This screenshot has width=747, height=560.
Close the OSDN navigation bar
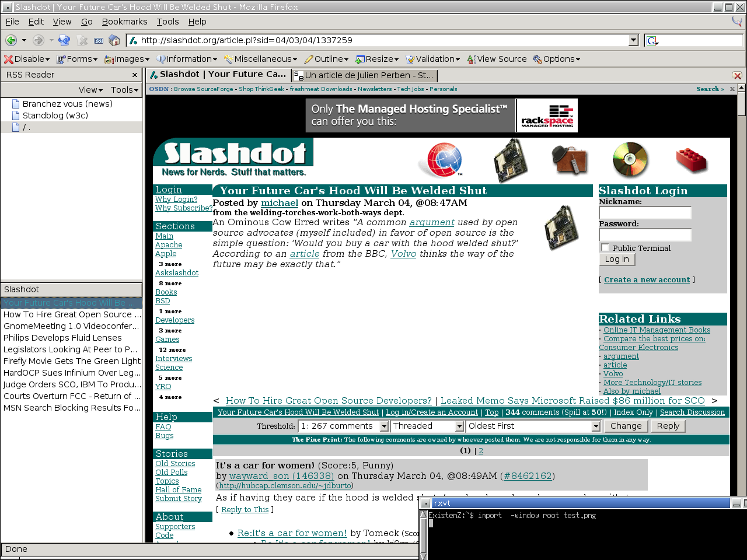(732, 89)
